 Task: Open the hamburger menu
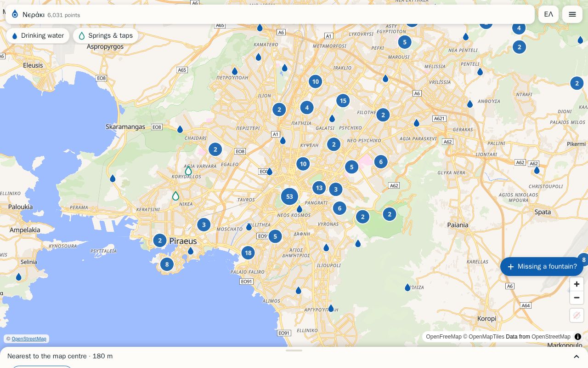point(572,14)
